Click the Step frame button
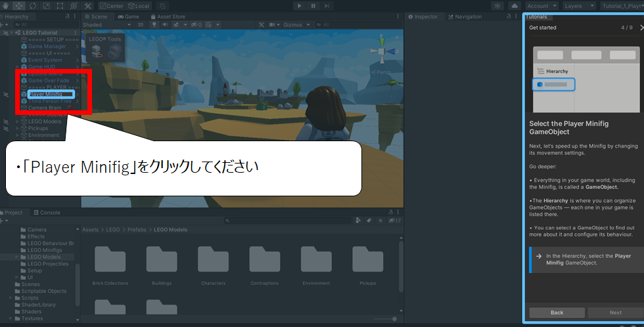This screenshot has height=327, width=644. click(x=327, y=6)
